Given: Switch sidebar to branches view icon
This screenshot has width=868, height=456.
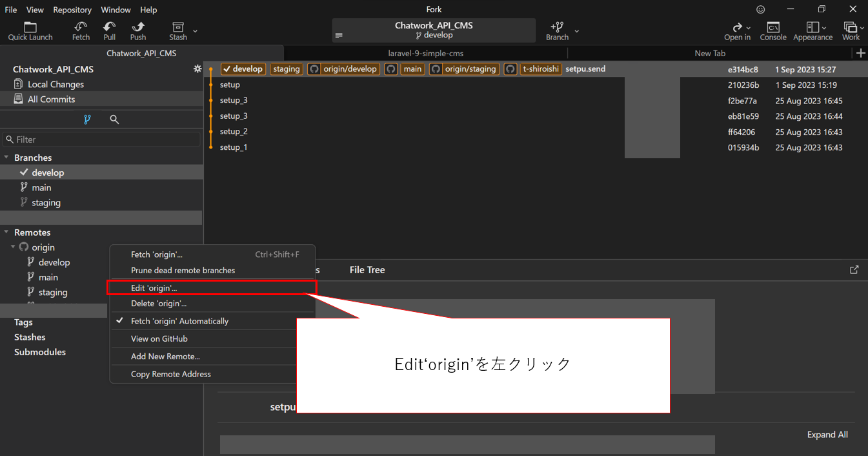Looking at the screenshot, I should pos(88,119).
